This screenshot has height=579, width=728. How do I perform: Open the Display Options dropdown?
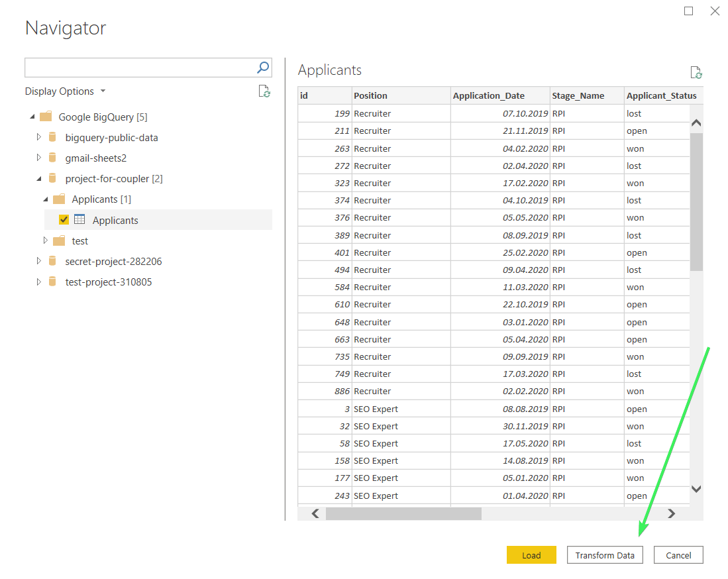[x=66, y=91]
